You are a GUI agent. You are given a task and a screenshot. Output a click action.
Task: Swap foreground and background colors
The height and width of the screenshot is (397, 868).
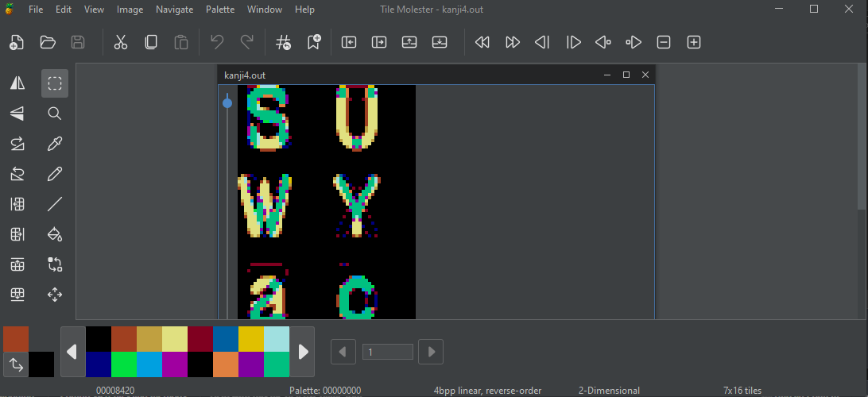pos(16,365)
